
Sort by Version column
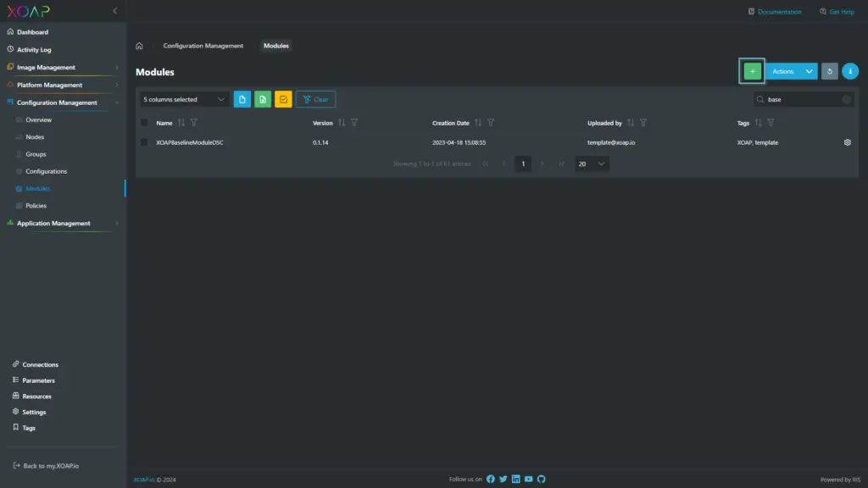(342, 123)
